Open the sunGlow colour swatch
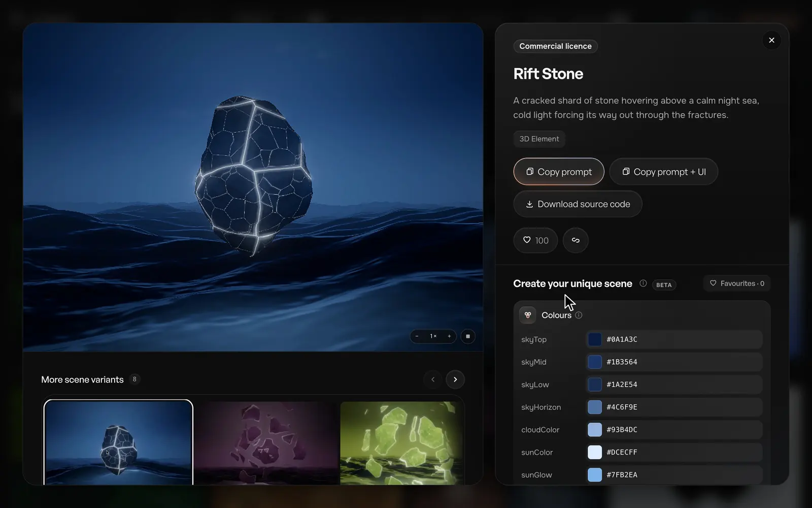Image resolution: width=812 pixels, height=508 pixels. 595,475
